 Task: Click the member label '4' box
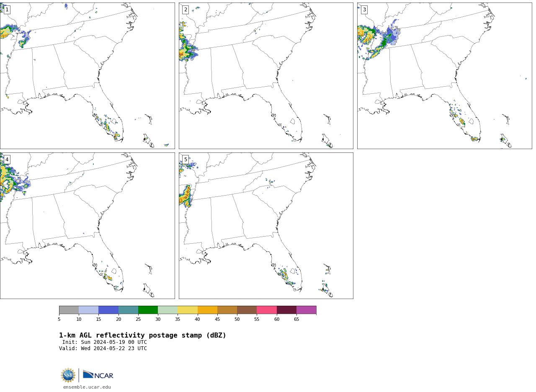coord(7,160)
